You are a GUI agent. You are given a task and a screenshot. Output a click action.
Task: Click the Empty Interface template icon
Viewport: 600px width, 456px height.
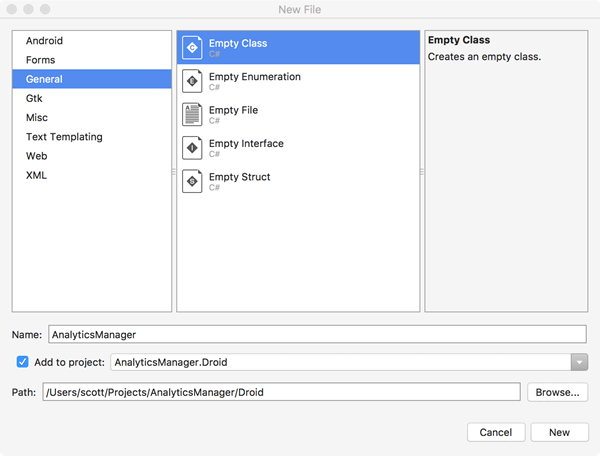[193, 149]
